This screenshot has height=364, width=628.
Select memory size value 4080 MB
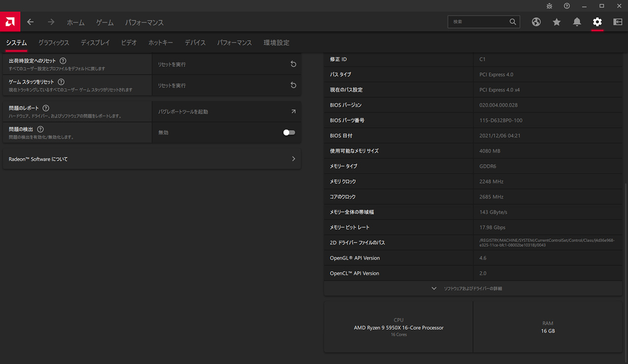[490, 151]
